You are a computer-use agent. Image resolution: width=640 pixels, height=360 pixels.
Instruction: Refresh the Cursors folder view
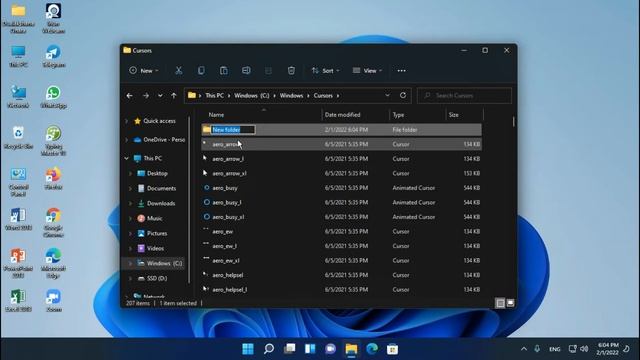pyautogui.click(x=403, y=95)
